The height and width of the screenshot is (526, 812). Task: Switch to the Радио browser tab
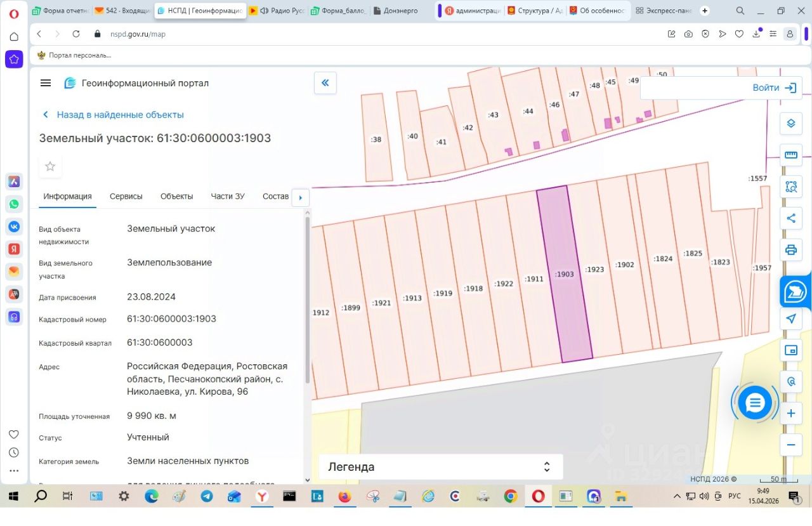278,11
